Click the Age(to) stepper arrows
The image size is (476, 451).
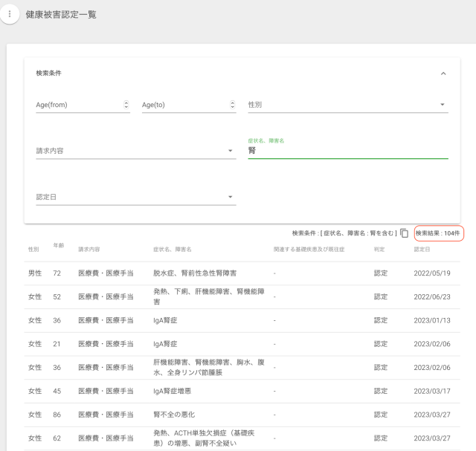click(x=232, y=105)
